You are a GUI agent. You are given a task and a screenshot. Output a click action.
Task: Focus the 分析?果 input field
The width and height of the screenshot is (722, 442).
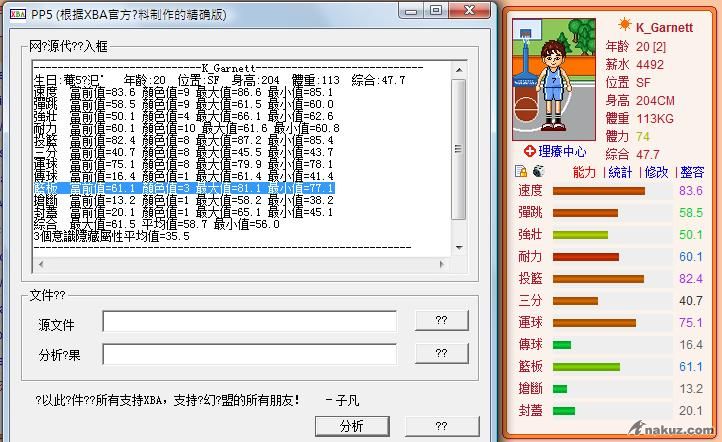point(250,354)
